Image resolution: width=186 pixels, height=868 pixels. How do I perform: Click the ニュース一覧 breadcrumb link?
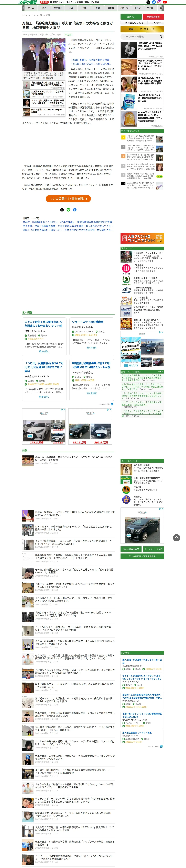click(x=37, y=15)
